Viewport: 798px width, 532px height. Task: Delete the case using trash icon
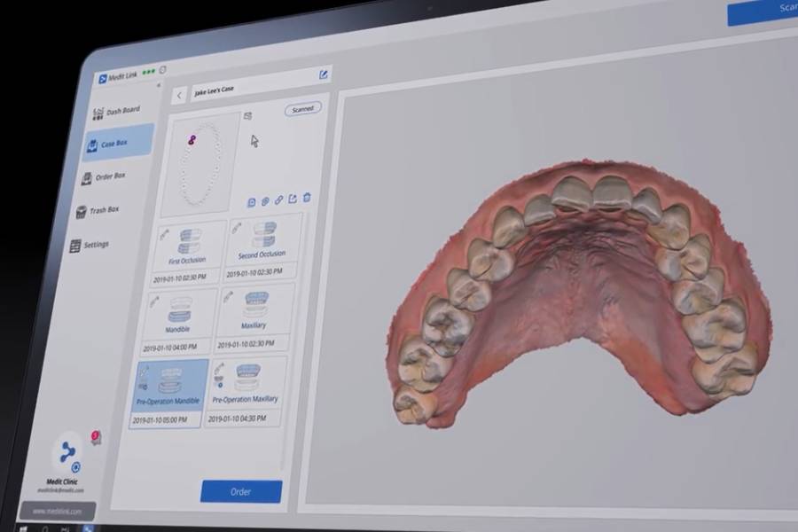[307, 199]
